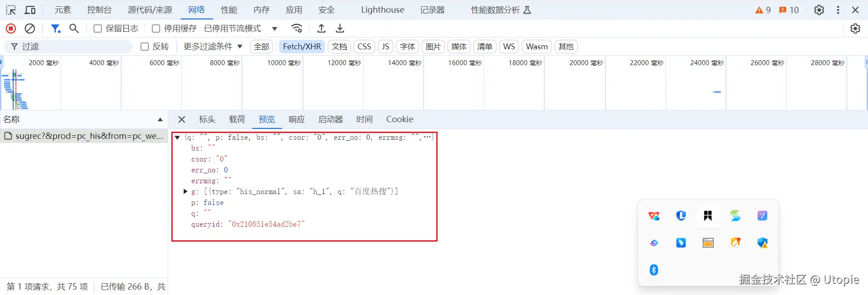Show the 时间 tab of the request
The image size is (868, 295).
pyautogui.click(x=364, y=119)
